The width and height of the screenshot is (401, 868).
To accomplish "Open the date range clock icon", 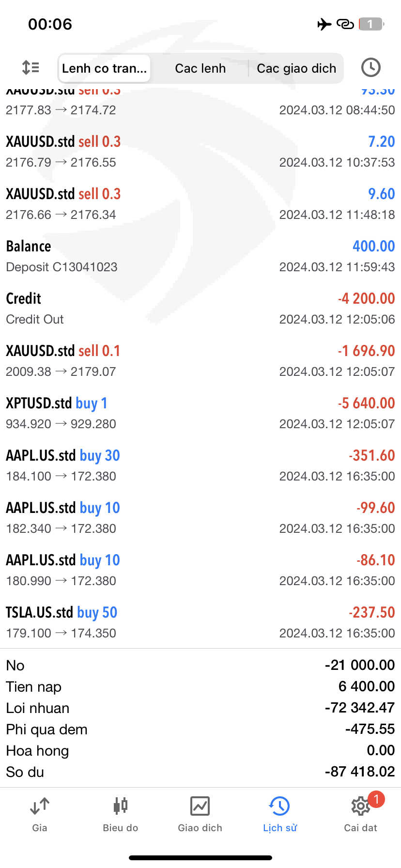I will 370,67.
